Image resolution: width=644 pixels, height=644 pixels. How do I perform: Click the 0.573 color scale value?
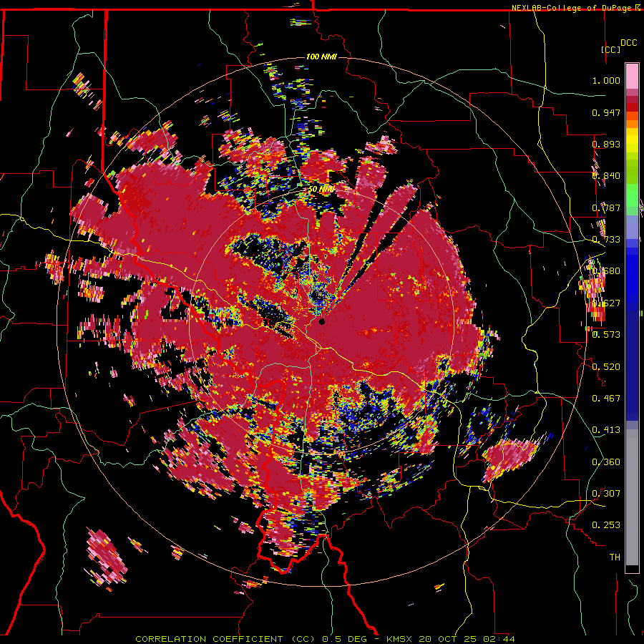click(x=606, y=335)
